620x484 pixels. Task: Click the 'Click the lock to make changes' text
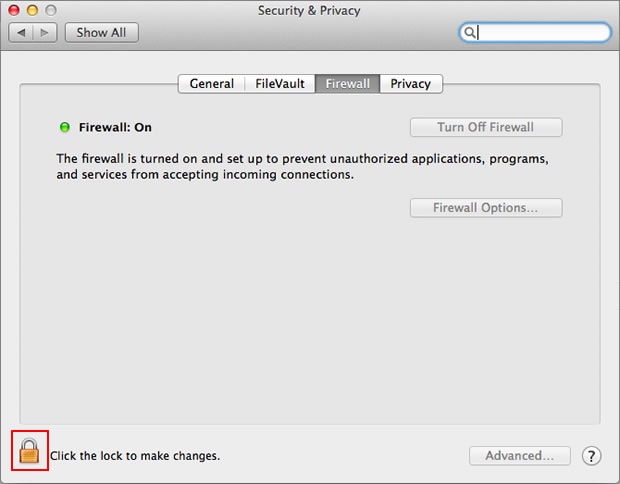(135, 456)
